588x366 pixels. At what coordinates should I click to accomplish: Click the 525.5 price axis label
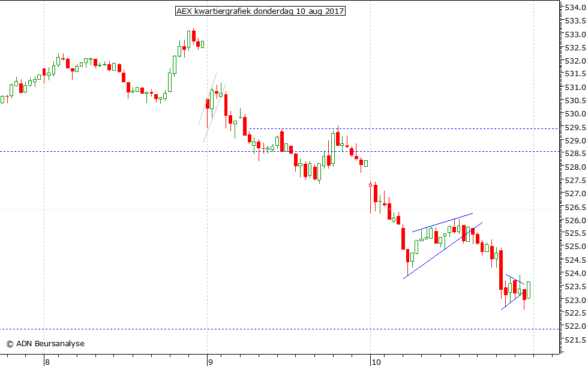575,233
